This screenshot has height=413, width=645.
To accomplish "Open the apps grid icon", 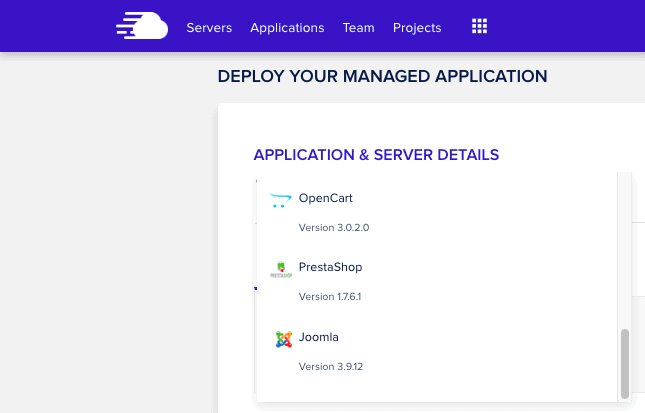I will point(479,26).
